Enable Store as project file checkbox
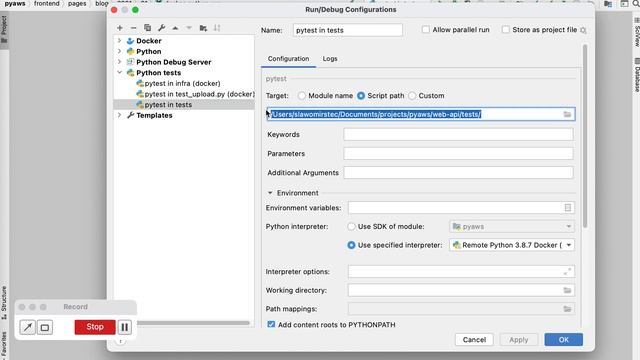The image size is (640, 360). [506, 29]
